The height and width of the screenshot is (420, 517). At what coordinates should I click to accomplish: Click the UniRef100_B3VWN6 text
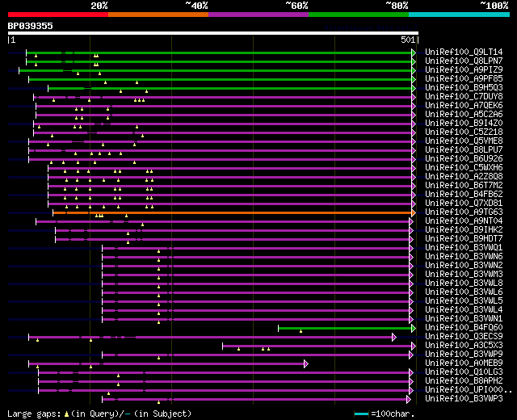pos(464,257)
